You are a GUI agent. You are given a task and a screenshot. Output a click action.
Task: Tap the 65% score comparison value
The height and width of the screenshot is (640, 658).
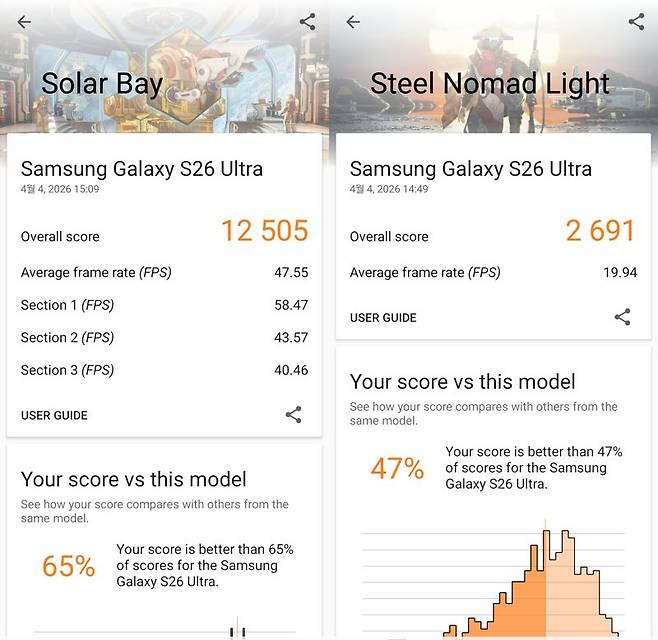68,567
